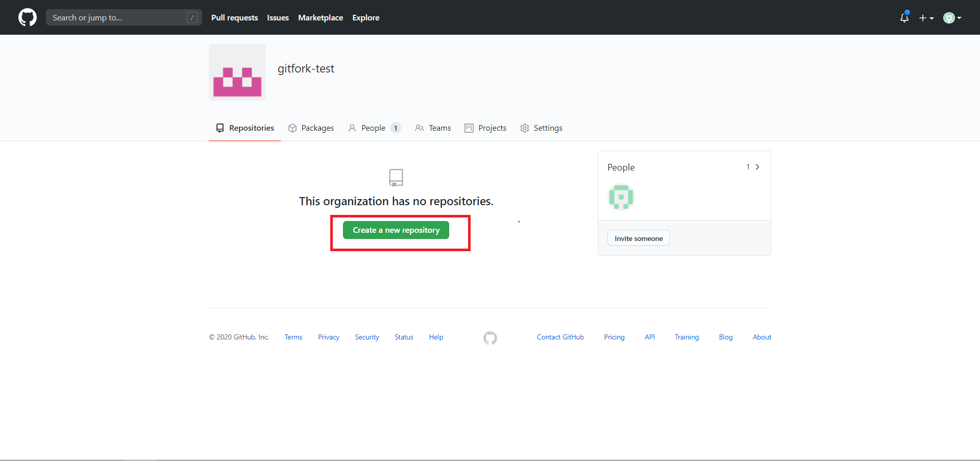The width and height of the screenshot is (980, 462).
Task: Click the People heading in sidebar
Action: (621, 167)
